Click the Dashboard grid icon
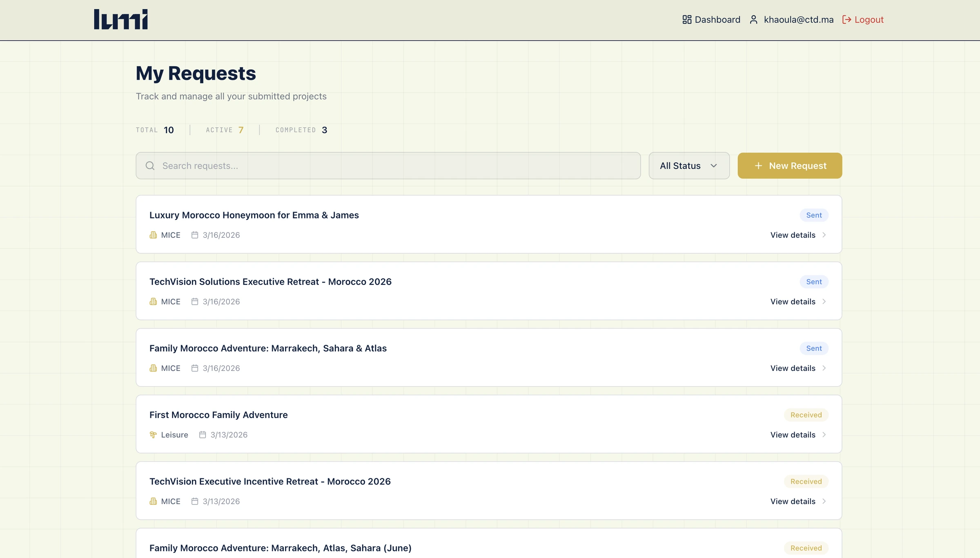 [x=687, y=20]
